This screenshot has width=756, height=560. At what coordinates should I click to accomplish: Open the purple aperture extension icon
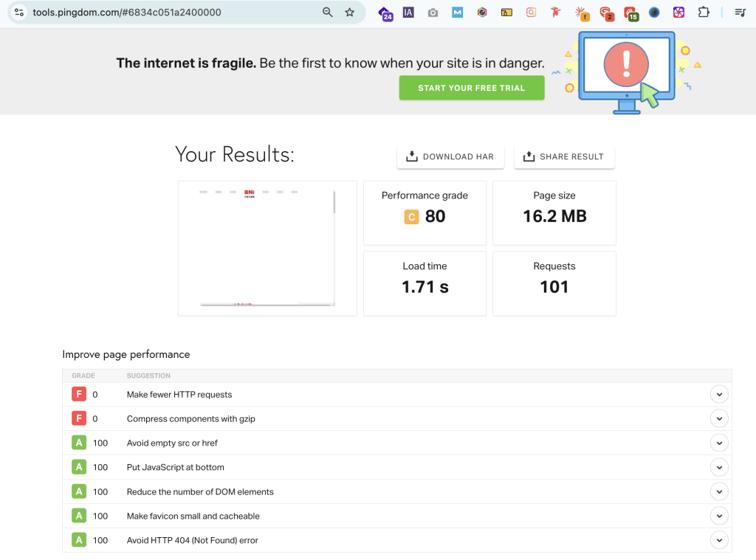[679, 13]
